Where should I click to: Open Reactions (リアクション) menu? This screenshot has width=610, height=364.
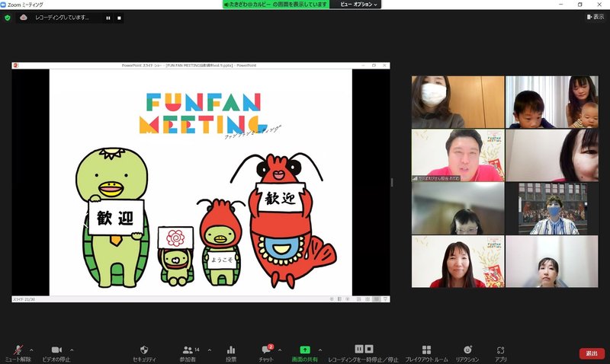(x=467, y=353)
